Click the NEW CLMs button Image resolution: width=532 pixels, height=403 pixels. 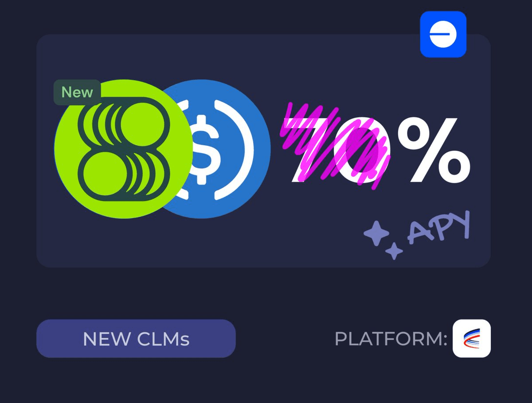pyautogui.click(x=136, y=339)
